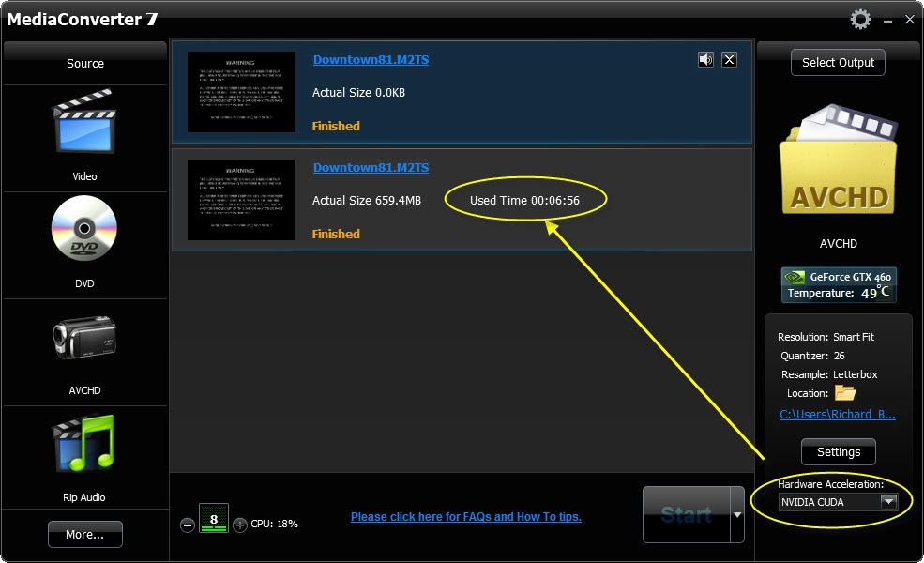The image size is (924, 563).
Task: Click the AVCHD label under the output icon
Action: click(x=838, y=243)
